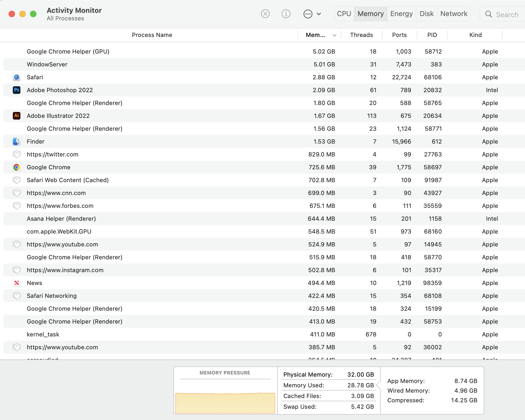Select Asana Helper (Renderer) process row
The width and height of the screenshot is (525, 420).
coord(264,219)
